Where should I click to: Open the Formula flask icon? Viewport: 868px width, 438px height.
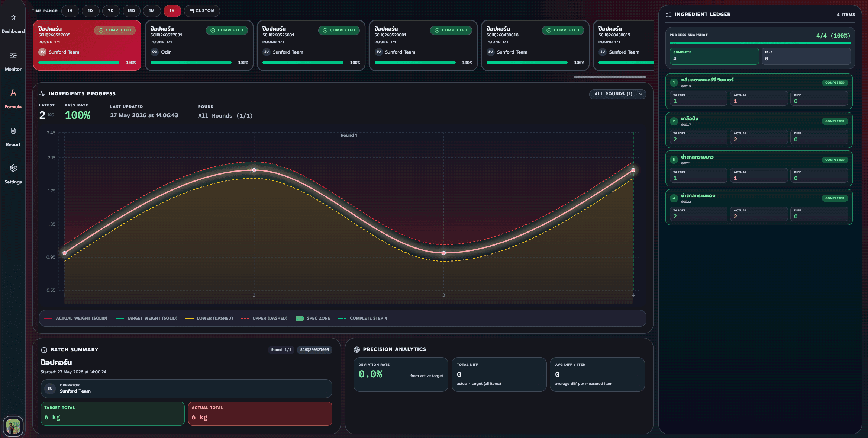coord(13,93)
